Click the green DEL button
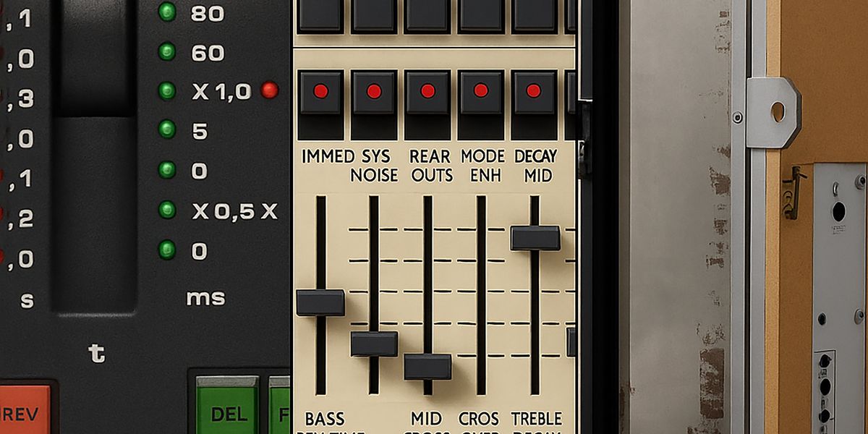 point(227,405)
